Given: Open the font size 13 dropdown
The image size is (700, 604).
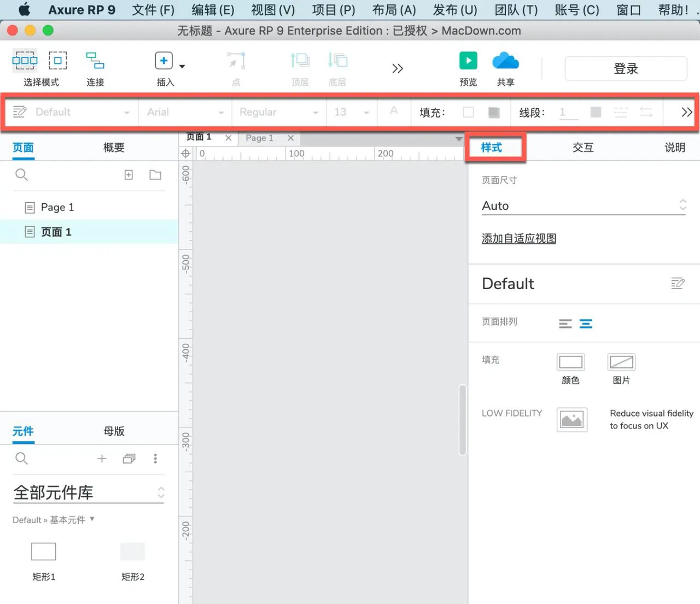Looking at the screenshot, I should [352, 112].
